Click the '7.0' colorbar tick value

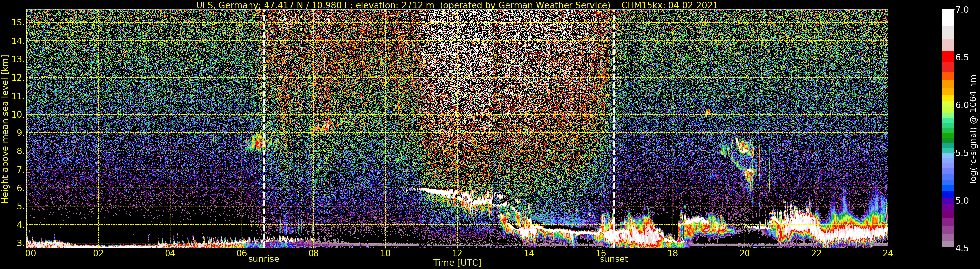962,10
